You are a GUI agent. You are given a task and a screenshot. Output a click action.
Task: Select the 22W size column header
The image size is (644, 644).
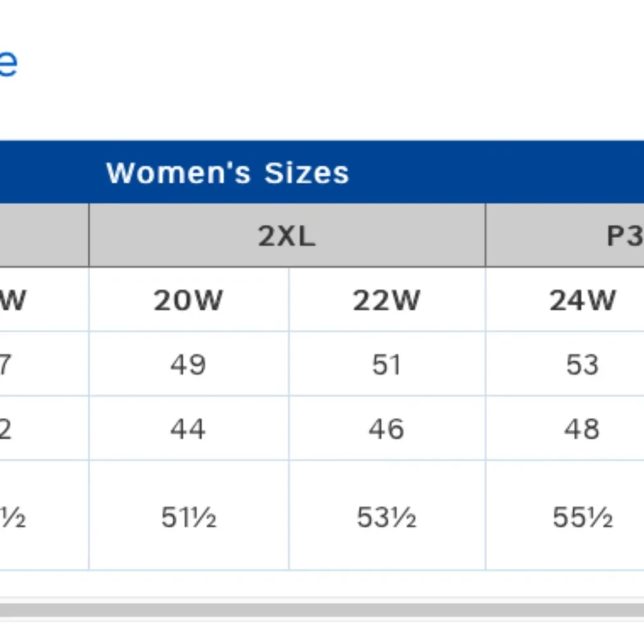tap(387, 300)
